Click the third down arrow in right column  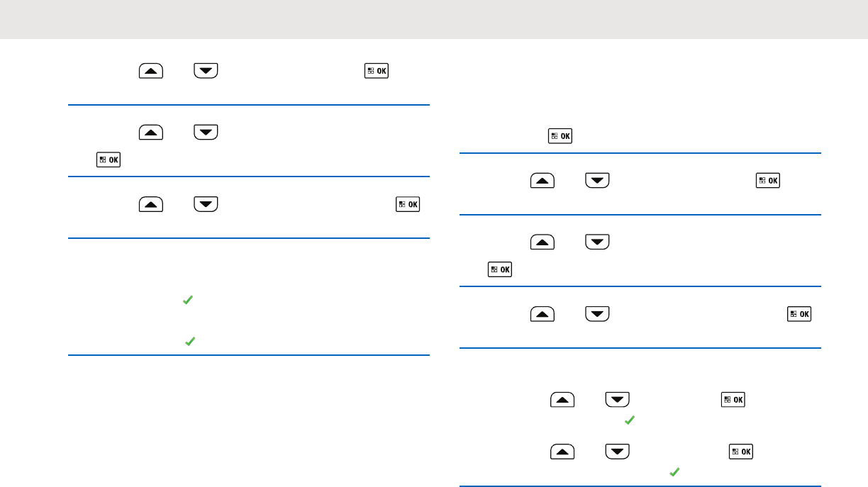pyautogui.click(x=598, y=313)
